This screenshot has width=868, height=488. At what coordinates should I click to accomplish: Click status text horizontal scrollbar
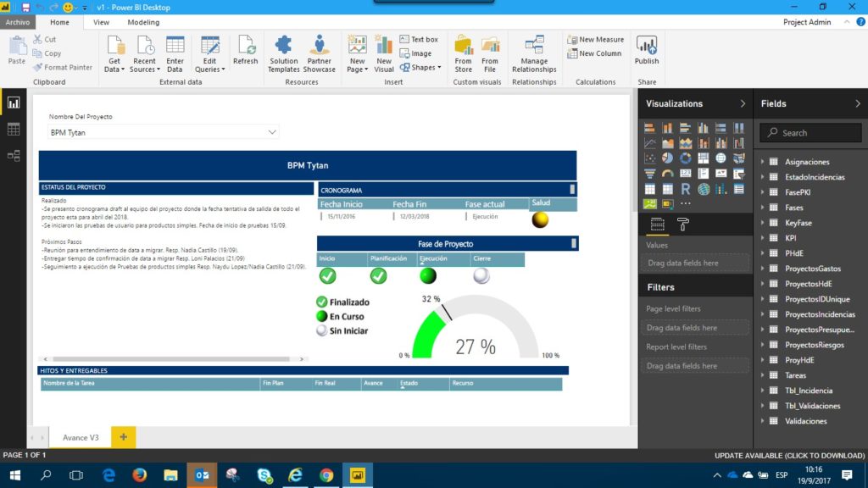(173, 359)
